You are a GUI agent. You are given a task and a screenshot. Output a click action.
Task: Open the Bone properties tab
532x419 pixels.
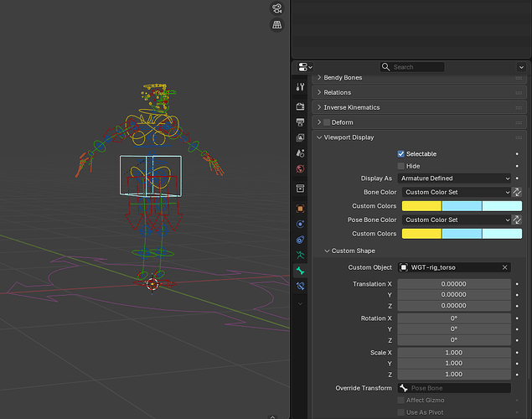(x=300, y=271)
